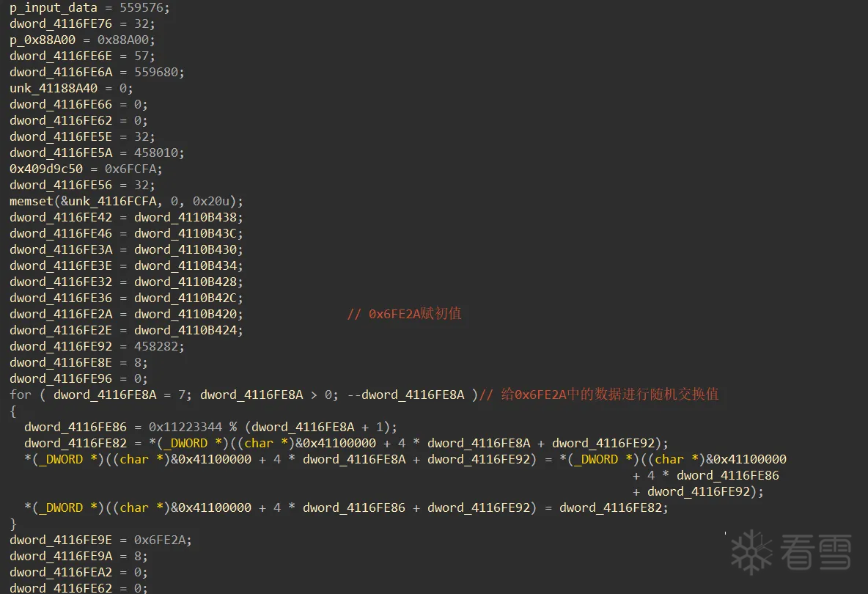Click dword_4116FE36 = dword_4110B42C line

(126, 297)
